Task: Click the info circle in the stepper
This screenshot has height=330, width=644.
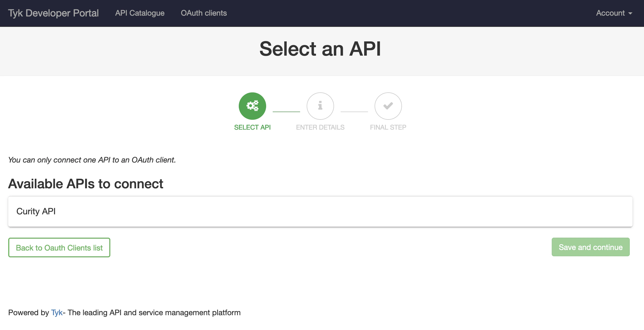Action: [x=320, y=106]
